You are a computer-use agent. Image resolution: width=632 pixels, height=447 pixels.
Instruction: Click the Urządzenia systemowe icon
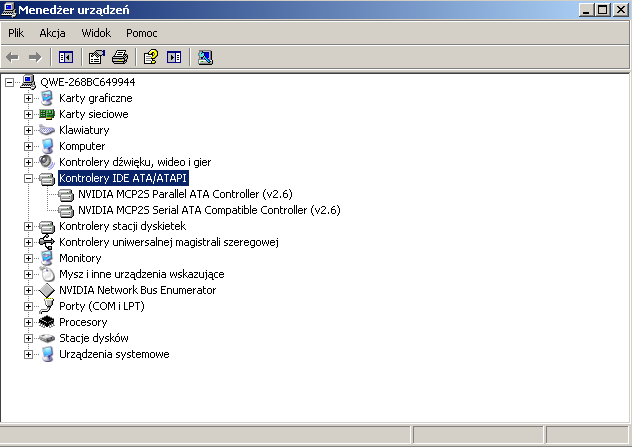click(47, 354)
